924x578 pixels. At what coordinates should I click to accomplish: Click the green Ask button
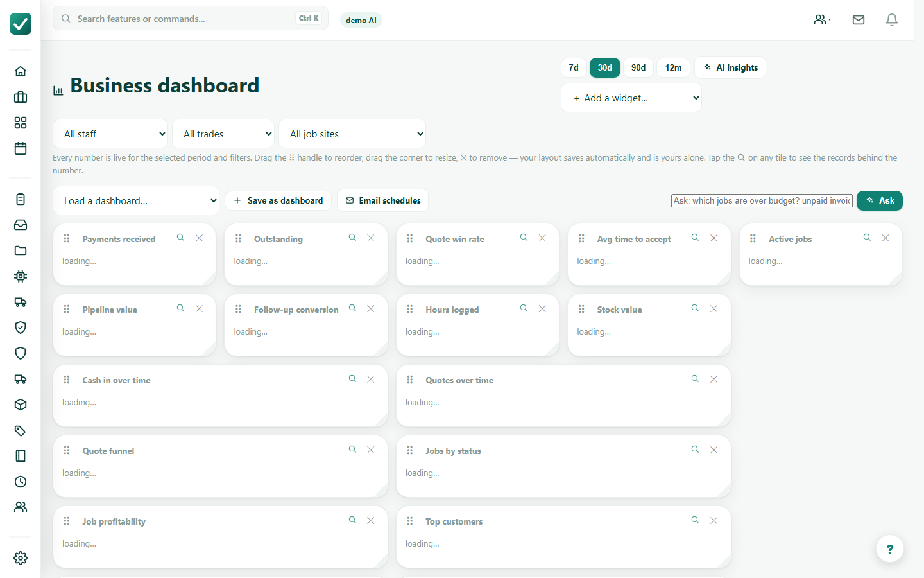point(880,200)
